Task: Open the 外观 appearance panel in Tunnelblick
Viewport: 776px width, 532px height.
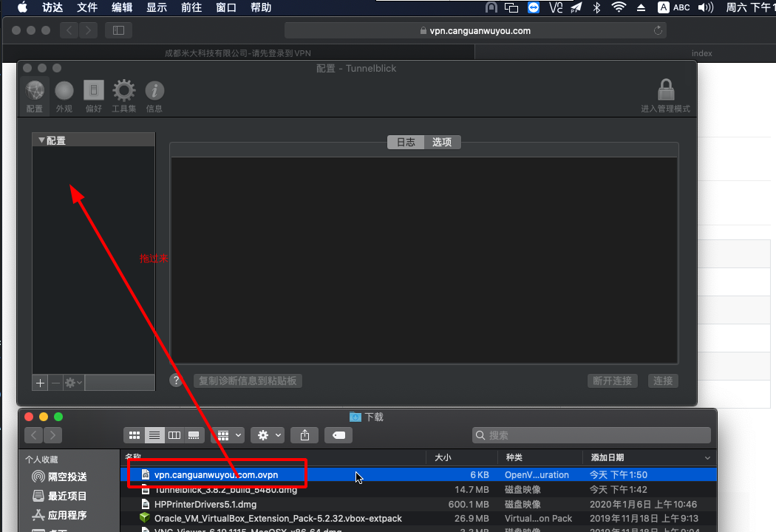Action: pyautogui.click(x=64, y=97)
